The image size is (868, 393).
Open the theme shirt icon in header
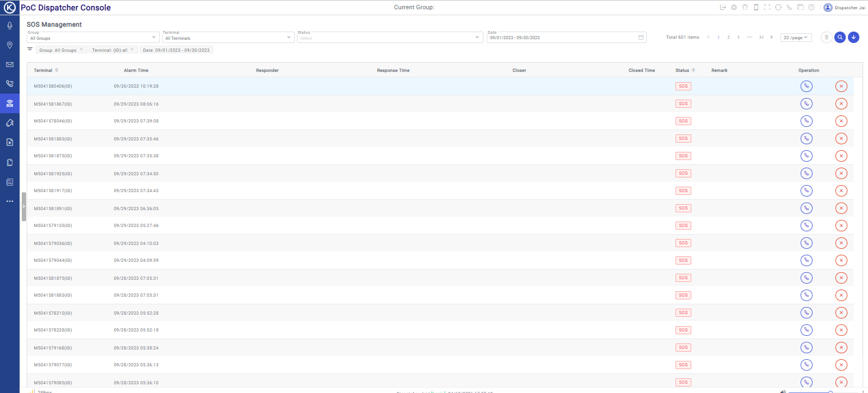point(745,8)
